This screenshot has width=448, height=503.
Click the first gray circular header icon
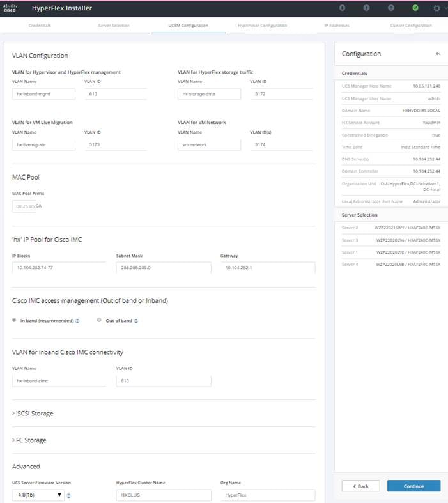(342, 8)
